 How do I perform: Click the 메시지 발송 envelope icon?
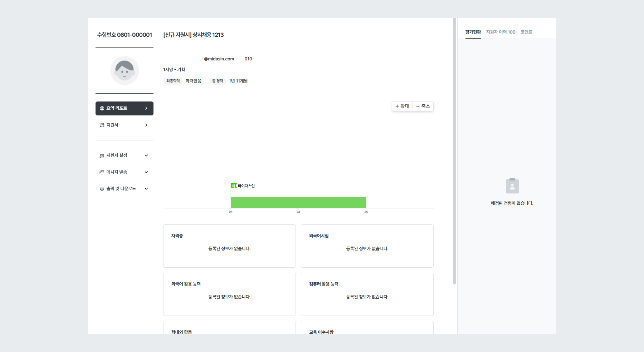[102, 172]
